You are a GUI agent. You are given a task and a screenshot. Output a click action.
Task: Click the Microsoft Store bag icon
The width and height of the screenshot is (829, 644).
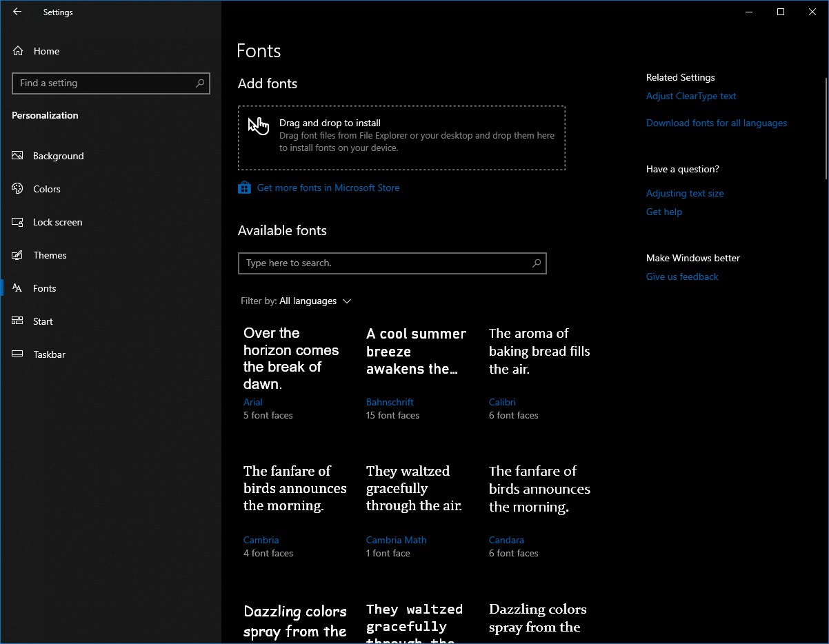point(244,188)
